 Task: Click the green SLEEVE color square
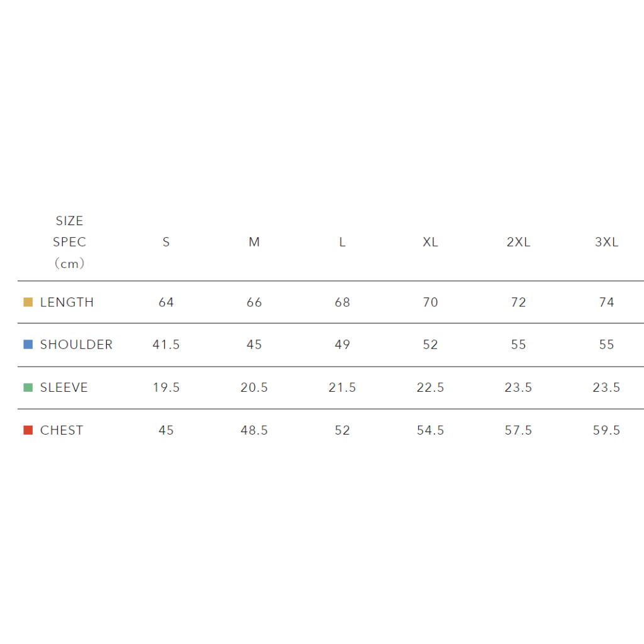pos(28,387)
